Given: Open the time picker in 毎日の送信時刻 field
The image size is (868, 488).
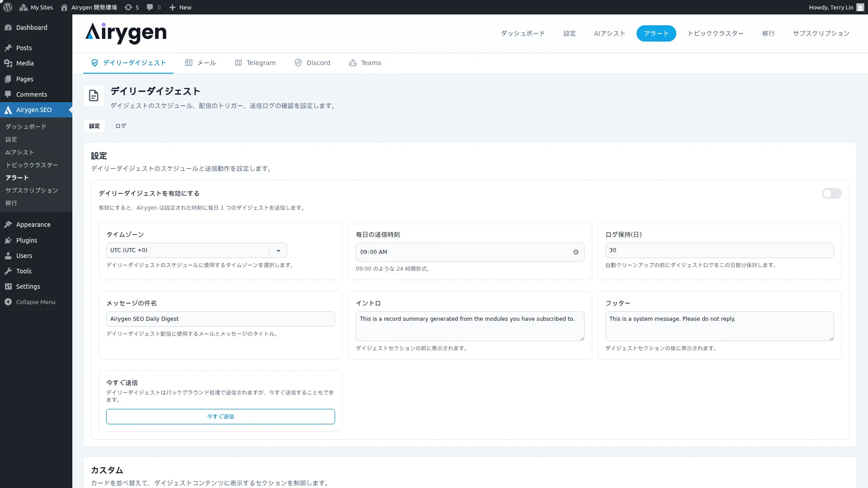Looking at the screenshot, I should [576, 252].
